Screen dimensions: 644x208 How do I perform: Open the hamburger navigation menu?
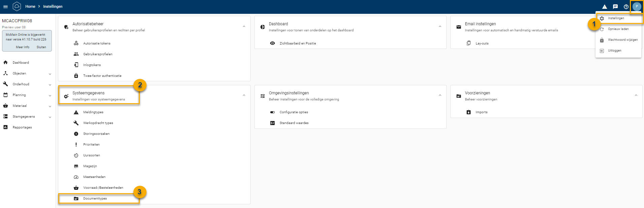tap(5, 6)
